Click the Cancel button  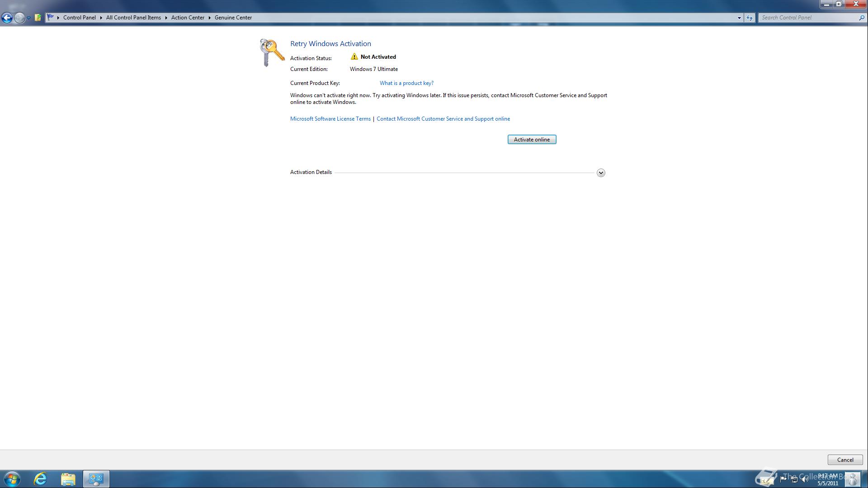(845, 460)
